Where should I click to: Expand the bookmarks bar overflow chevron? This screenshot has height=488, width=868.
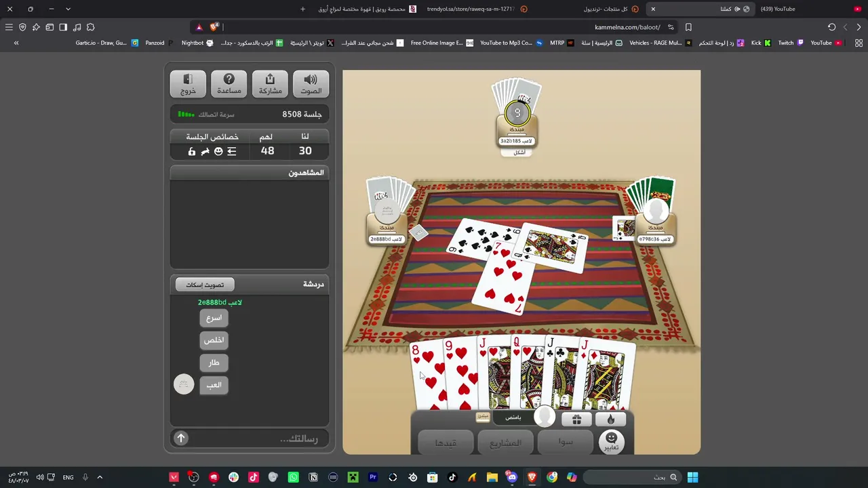coord(16,43)
